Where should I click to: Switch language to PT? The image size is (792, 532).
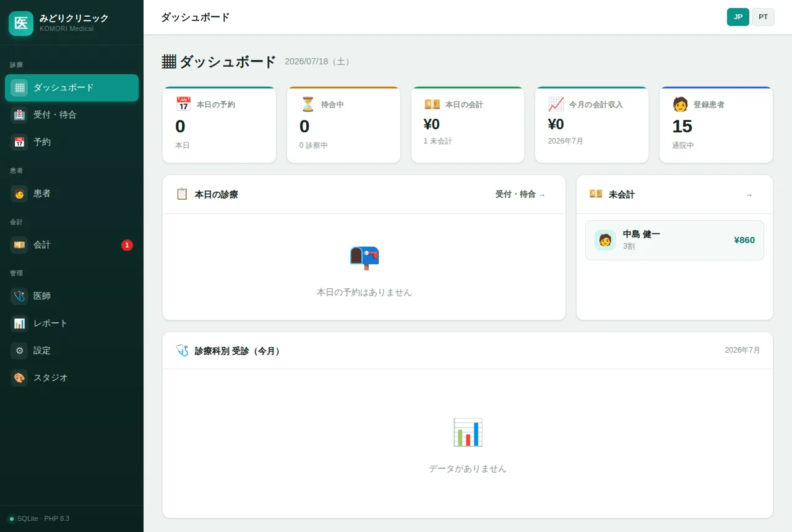[763, 17]
